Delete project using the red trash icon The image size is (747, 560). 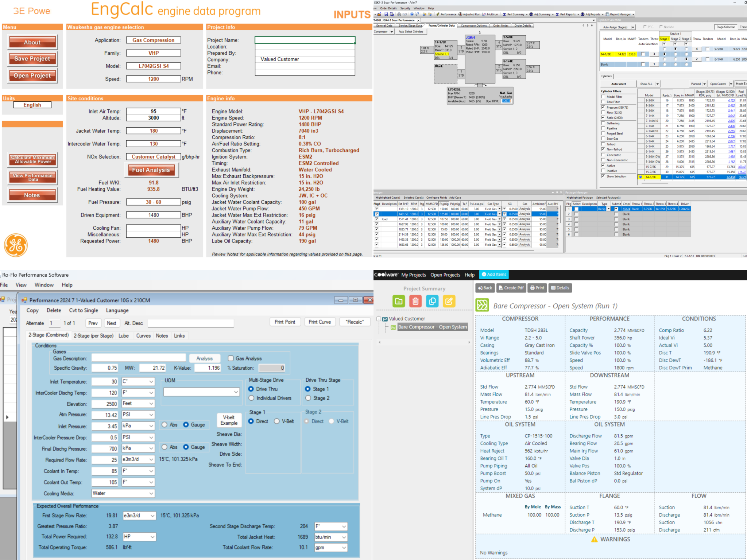click(x=416, y=301)
